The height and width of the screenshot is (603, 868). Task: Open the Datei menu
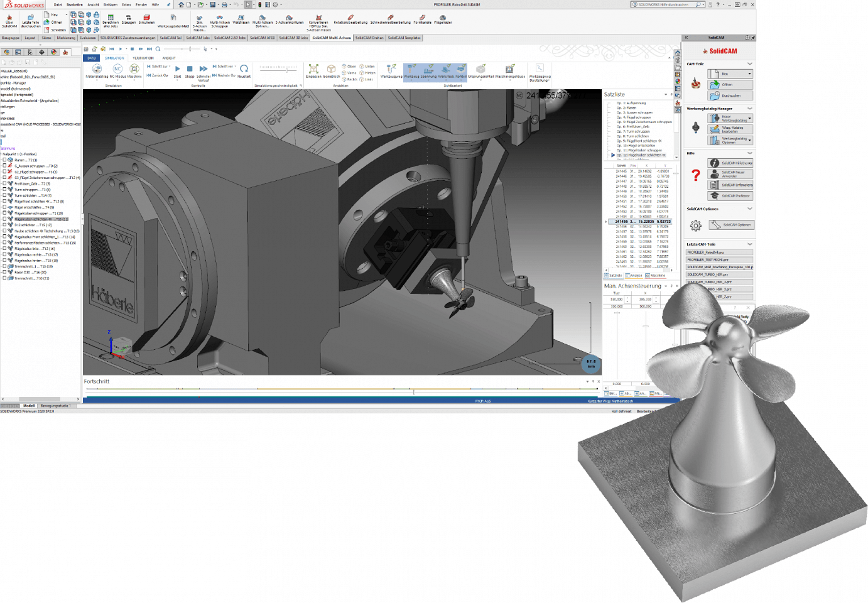[58, 4]
